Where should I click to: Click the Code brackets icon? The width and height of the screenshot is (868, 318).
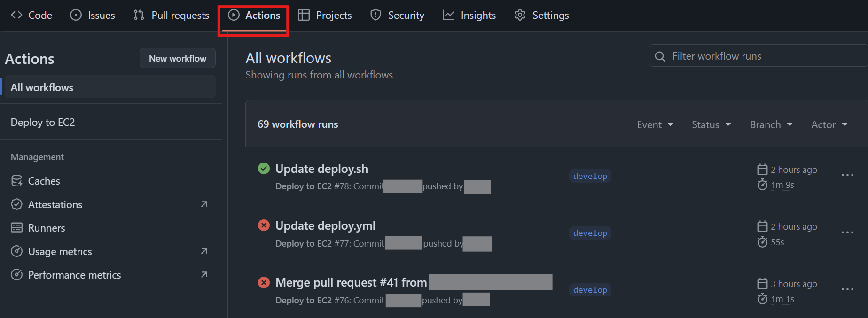pos(16,15)
